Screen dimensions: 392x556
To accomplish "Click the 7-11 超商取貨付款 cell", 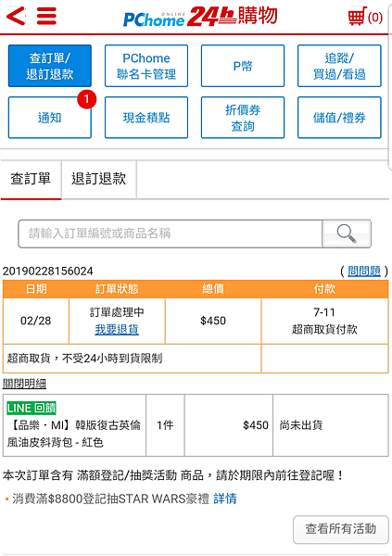I will [x=324, y=321].
